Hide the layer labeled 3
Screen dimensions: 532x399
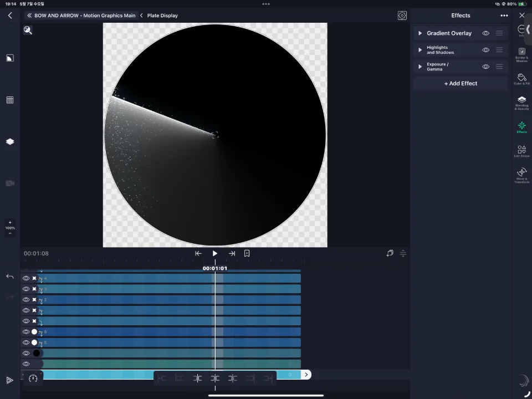(26, 289)
